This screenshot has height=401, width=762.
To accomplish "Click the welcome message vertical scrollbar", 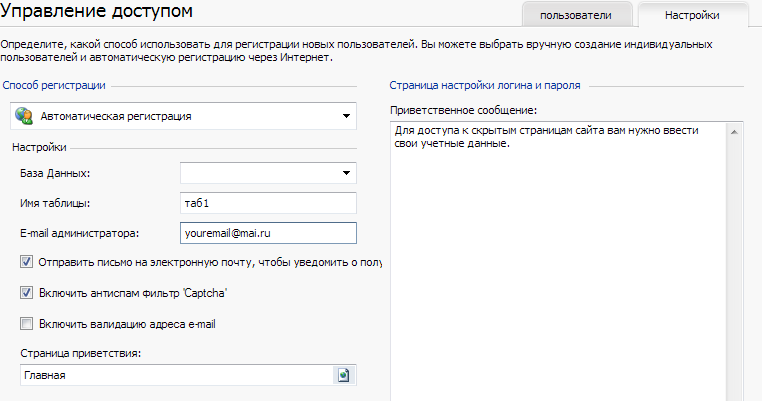I will 734,262.
